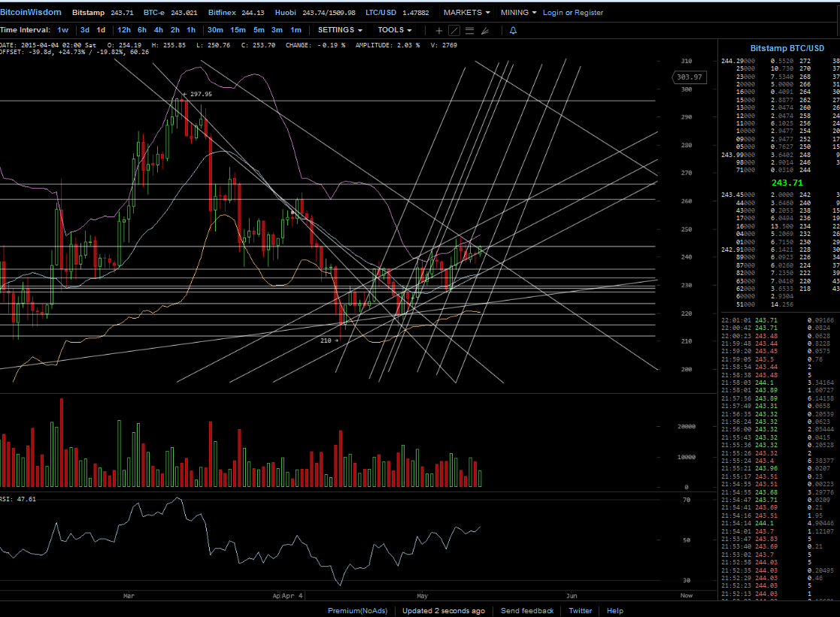The width and height of the screenshot is (840, 617).
Task: Click the Bitstamp BTC/USD orderbook title
Action: pos(787,48)
